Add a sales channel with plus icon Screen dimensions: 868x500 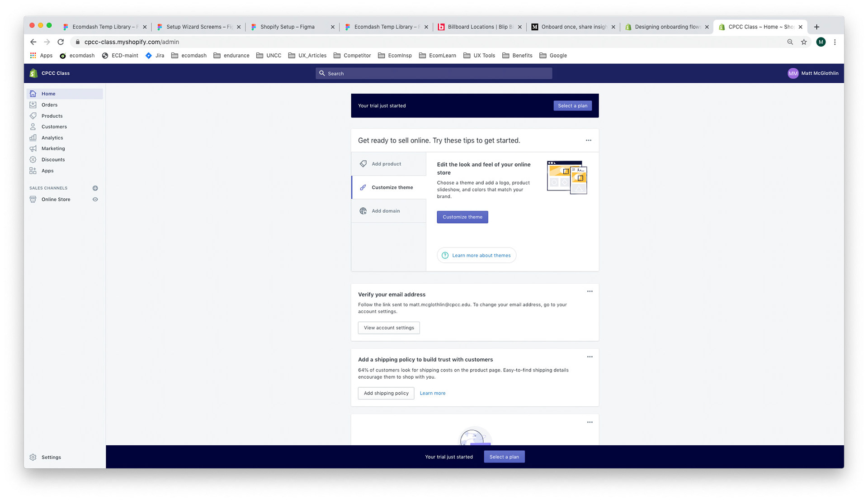pyautogui.click(x=95, y=188)
